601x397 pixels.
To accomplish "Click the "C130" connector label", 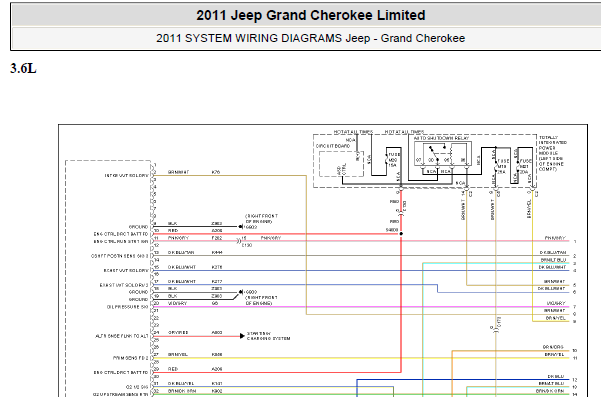I will tap(247, 245).
